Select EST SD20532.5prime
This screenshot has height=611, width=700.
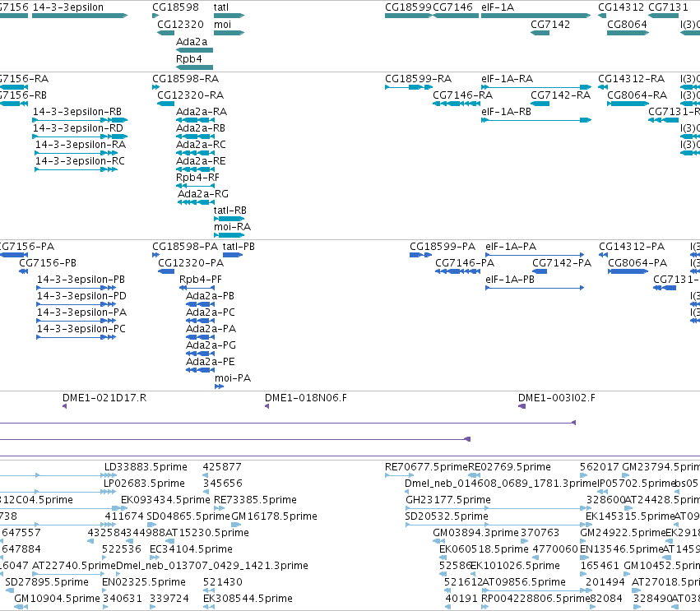(447, 516)
